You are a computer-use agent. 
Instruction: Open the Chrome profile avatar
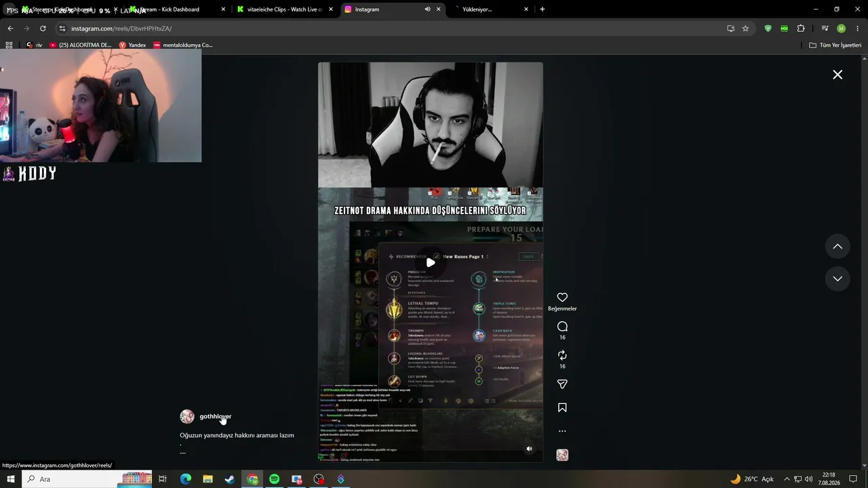[x=841, y=28]
